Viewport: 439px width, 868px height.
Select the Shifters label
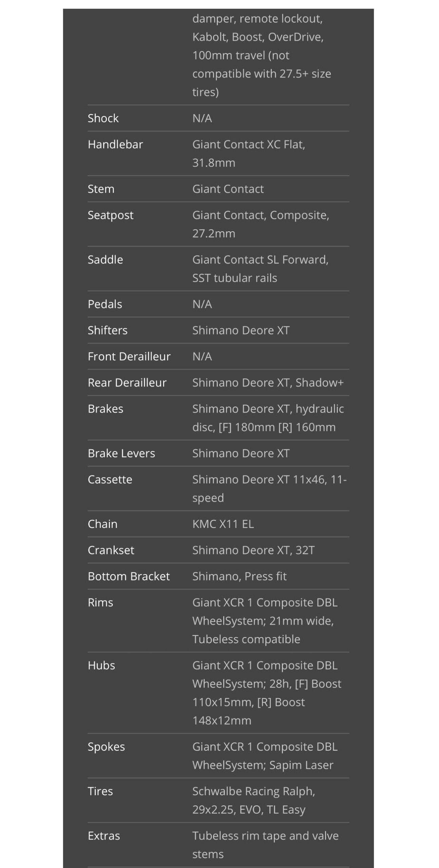108,330
